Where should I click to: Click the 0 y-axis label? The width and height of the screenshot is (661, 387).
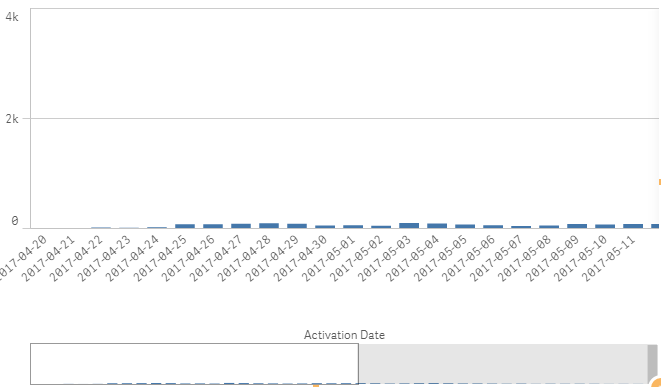tap(15, 221)
